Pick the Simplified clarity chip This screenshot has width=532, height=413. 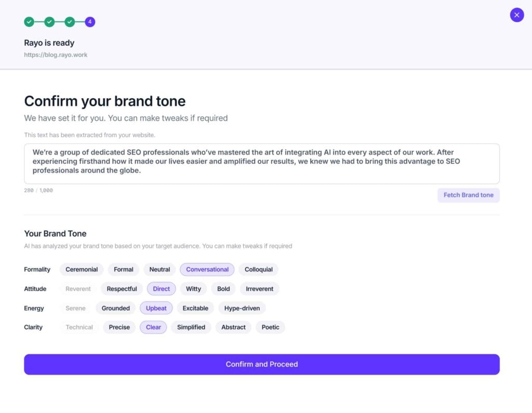point(191,327)
